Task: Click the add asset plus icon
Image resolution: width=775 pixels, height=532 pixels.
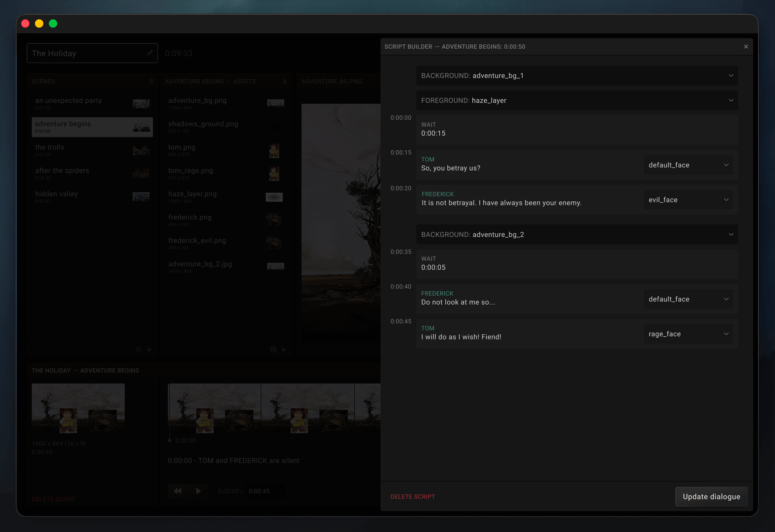Action: 283,349
